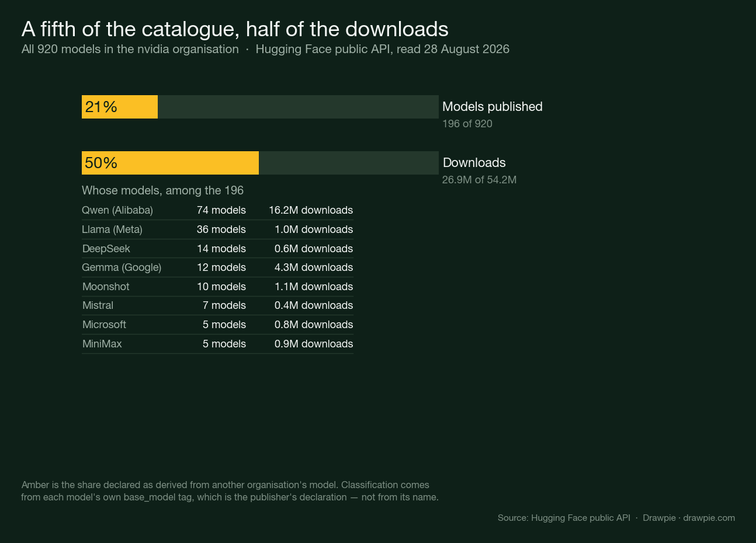Select the 'Qwen (Alibaba)' row name
The width and height of the screenshot is (756, 543).
(x=117, y=210)
